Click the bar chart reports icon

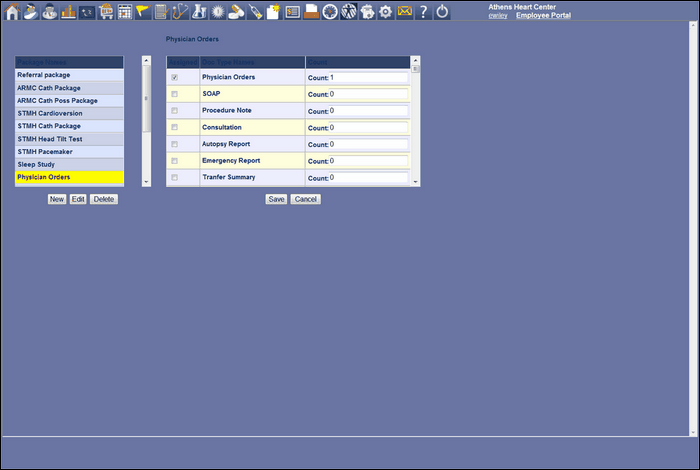coord(68,12)
